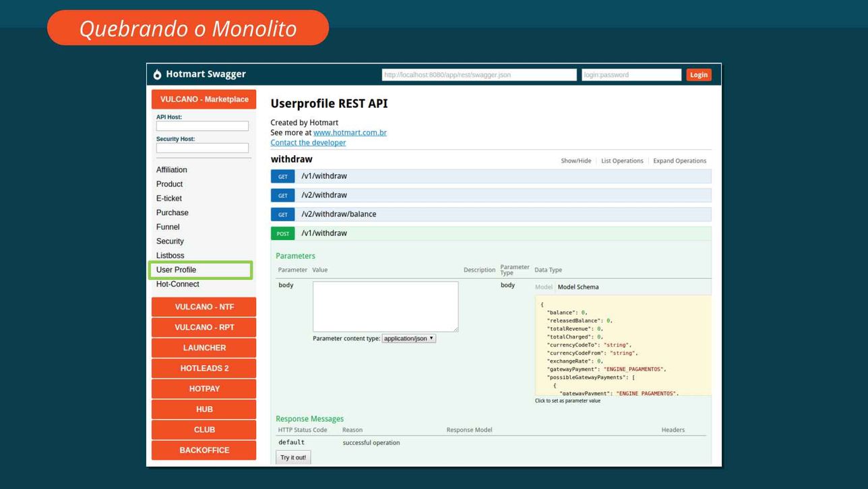Click the HOTPAY button
Viewport: 868px width, 489px height.
pos(204,389)
